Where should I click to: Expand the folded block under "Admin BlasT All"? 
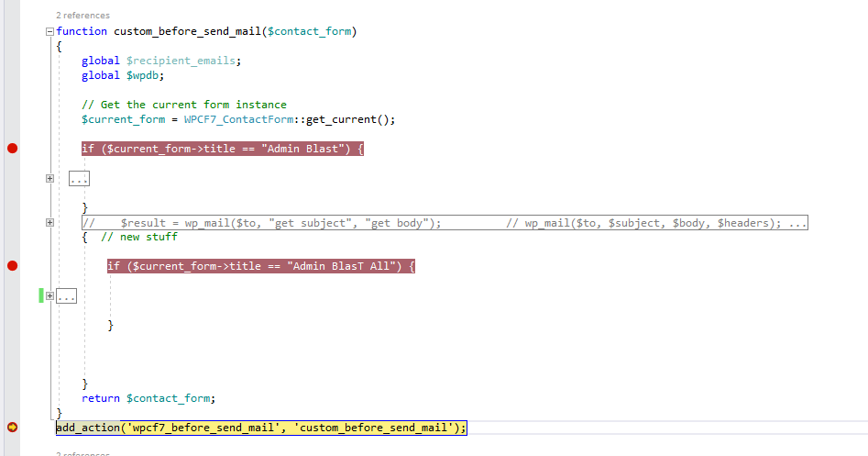[49, 295]
